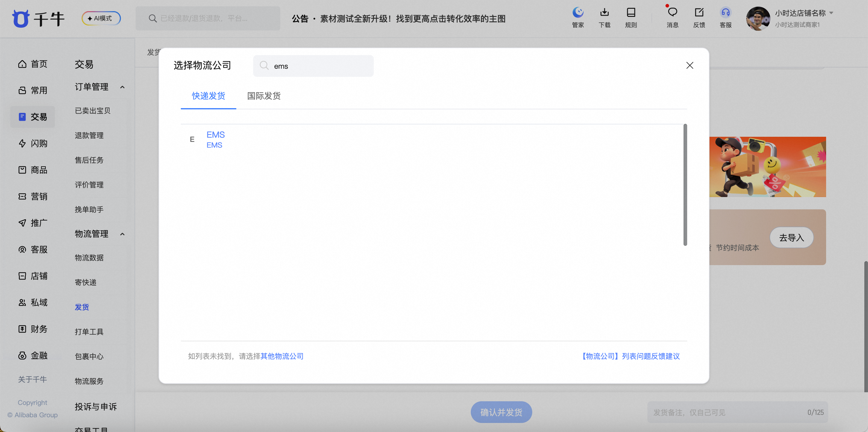
Task: Switch to the 快递发货 tab
Action: tap(208, 96)
